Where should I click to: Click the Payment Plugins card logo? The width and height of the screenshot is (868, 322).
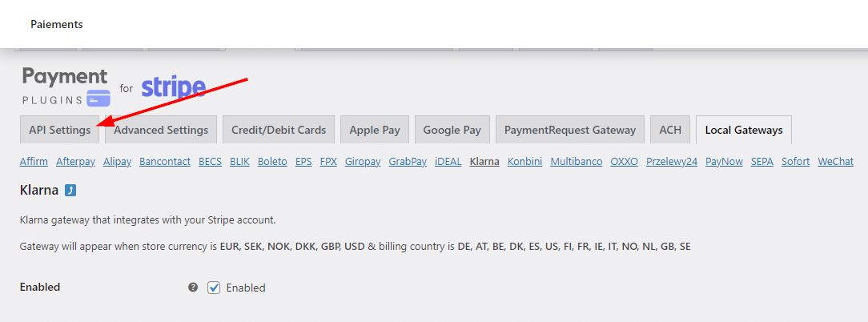[x=66, y=87]
